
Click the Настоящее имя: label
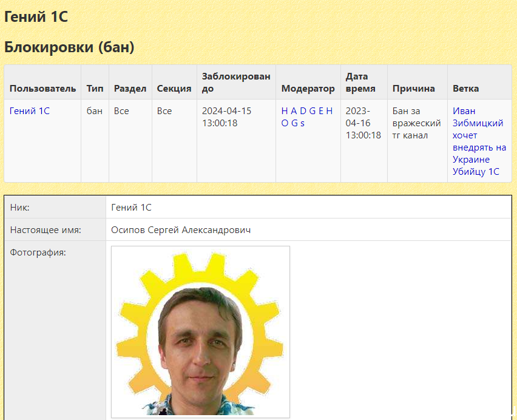46,230
